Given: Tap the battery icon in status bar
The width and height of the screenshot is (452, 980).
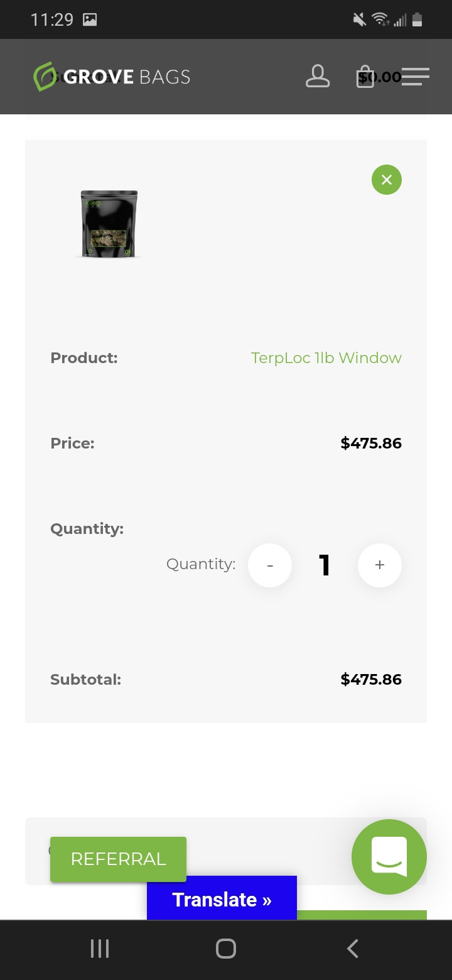Looking at the screenshot, I should click(x=417, y=20).
